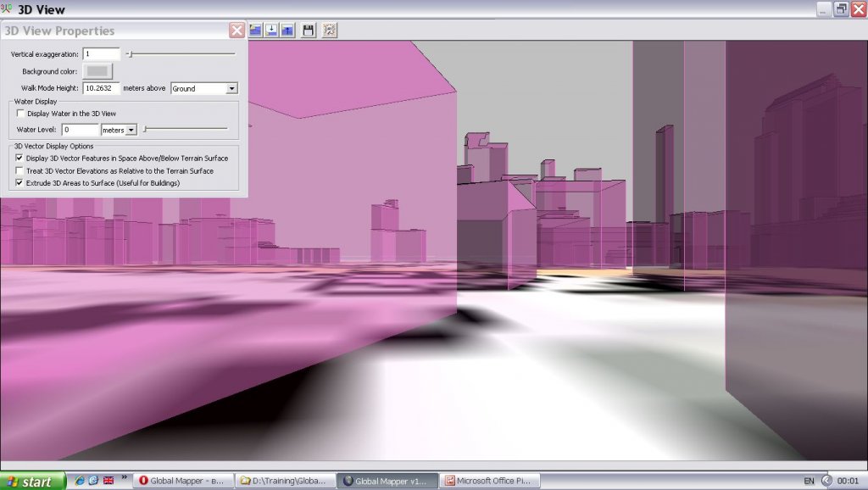Click the terrain toolbar icon left of the down-arrow icon
Image resolution: width=868 pixels, height=490 pixels.
point(255,31)
